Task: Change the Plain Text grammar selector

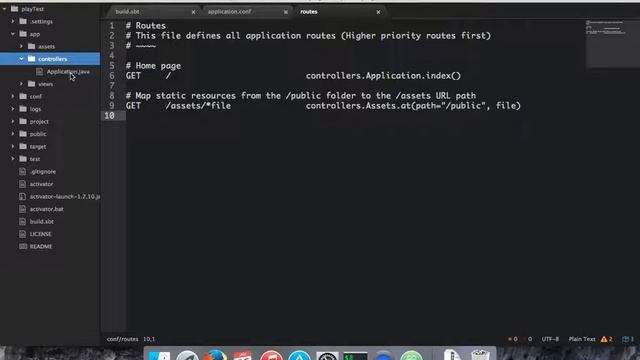Action: coord(582,339)
